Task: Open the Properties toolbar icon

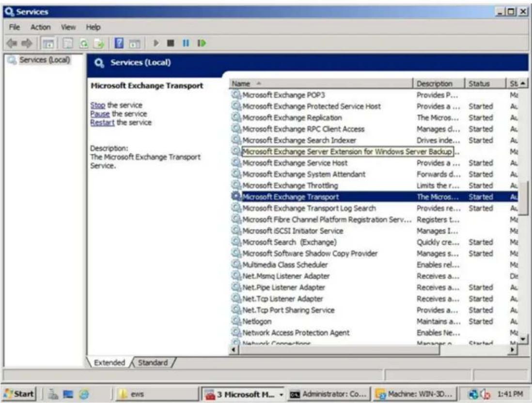Action: [x=68, y=44]
